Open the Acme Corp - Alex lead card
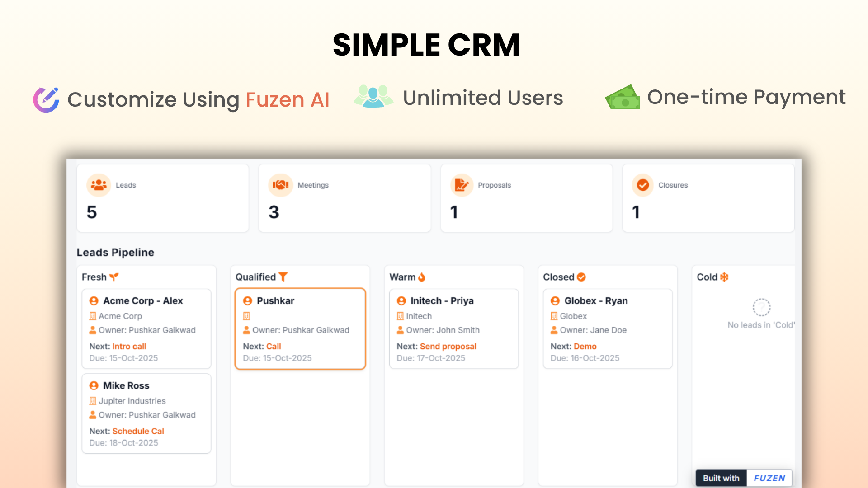868x488 pixels. tap(146, 328)
